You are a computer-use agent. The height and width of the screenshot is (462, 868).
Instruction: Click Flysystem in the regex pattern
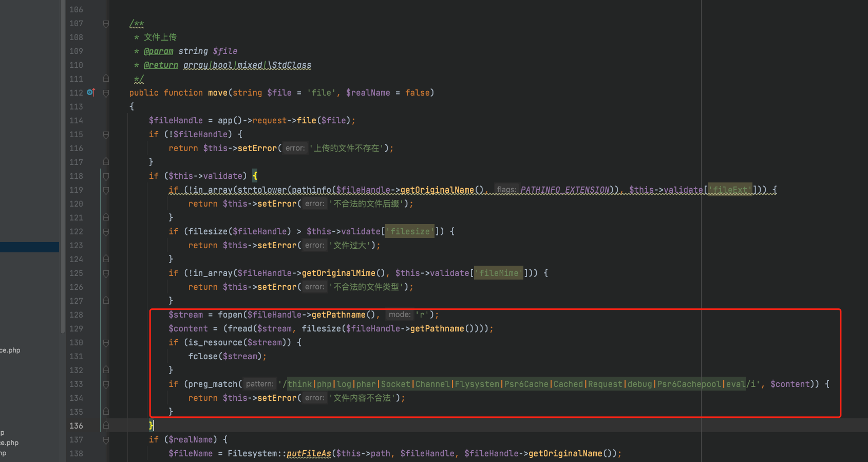click(x=477, y=384)
